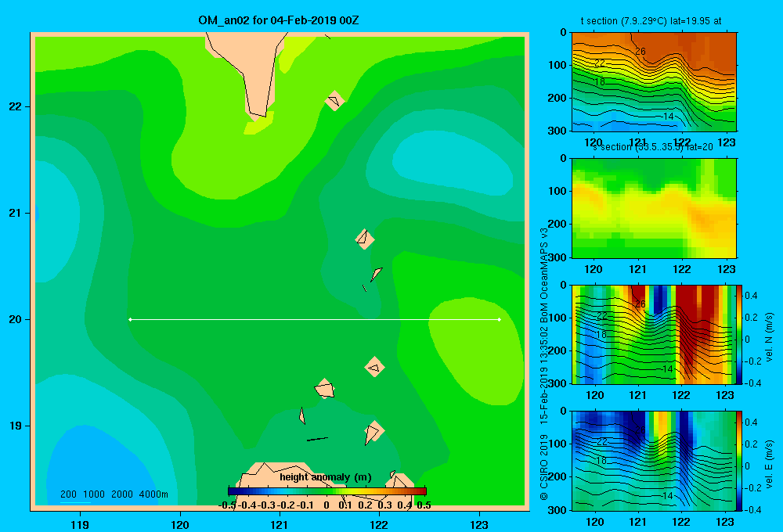Click the "0.4" tick on vel. N scale
The image size is (783, 532).
click(x=751, y=296)
